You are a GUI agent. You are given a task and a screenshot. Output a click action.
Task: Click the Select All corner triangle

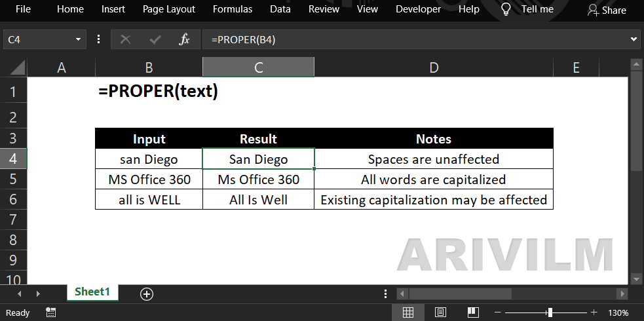tap(18, 67)
